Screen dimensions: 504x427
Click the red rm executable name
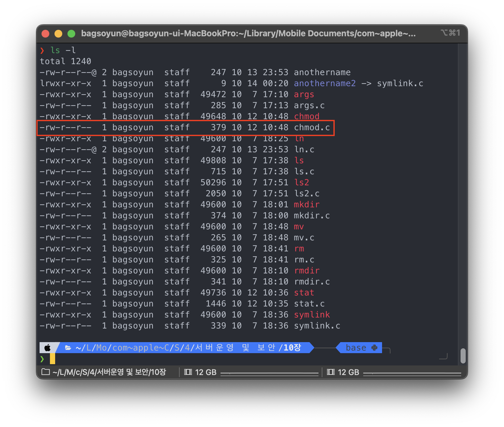tap(299, 248)
